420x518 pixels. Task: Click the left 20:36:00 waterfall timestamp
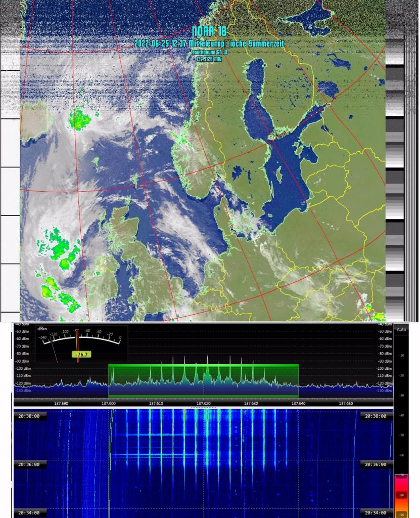(x=29, y=464)
